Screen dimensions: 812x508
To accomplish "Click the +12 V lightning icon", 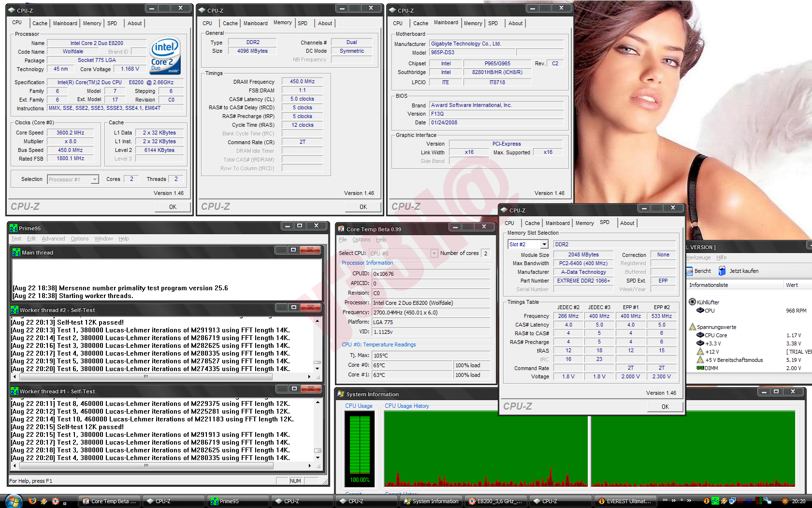I will pyautogui.click(x=700, y=352).
